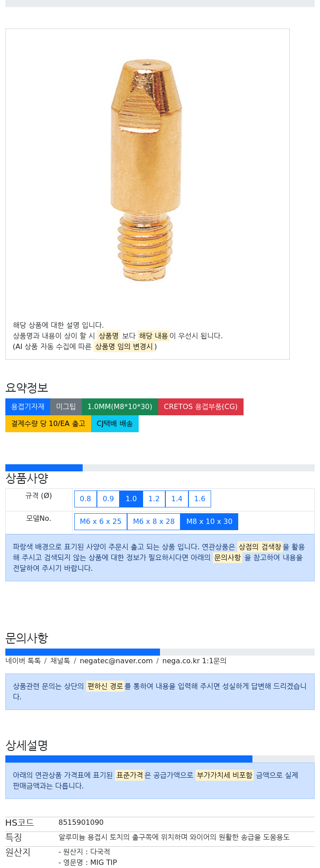Click the 용접기자재 category tag

[28, 407]
